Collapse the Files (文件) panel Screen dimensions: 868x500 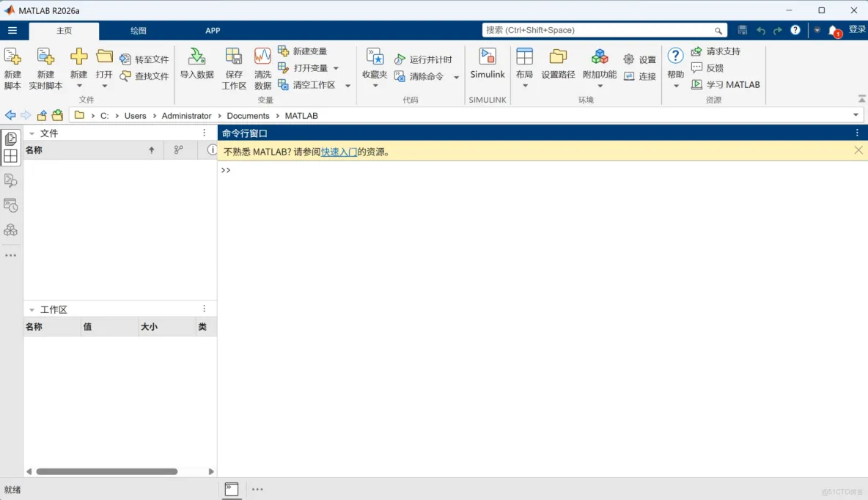pyautogui.click(x=32, y=133)
